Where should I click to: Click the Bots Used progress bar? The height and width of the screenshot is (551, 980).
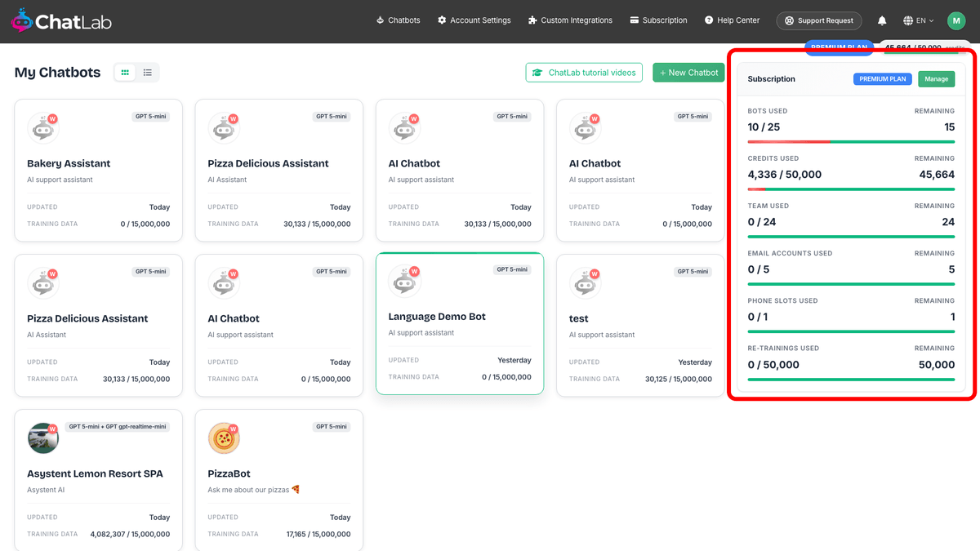[x=851, y=141]
